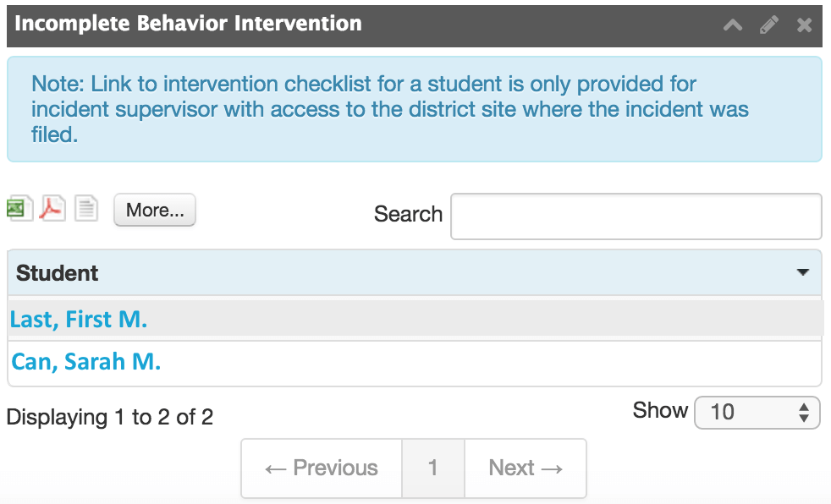Image resolution: width=831 pixels, height=504 pixels.
Task: Click the Incomplete Behavior Intervention title
Action: pyautogui.click(x=188, y=24)
